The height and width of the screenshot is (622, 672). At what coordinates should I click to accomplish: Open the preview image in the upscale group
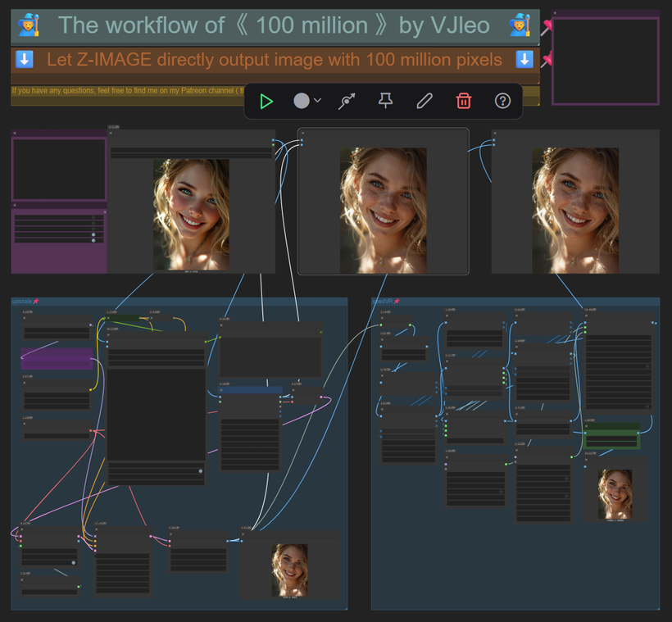[289, 570]
